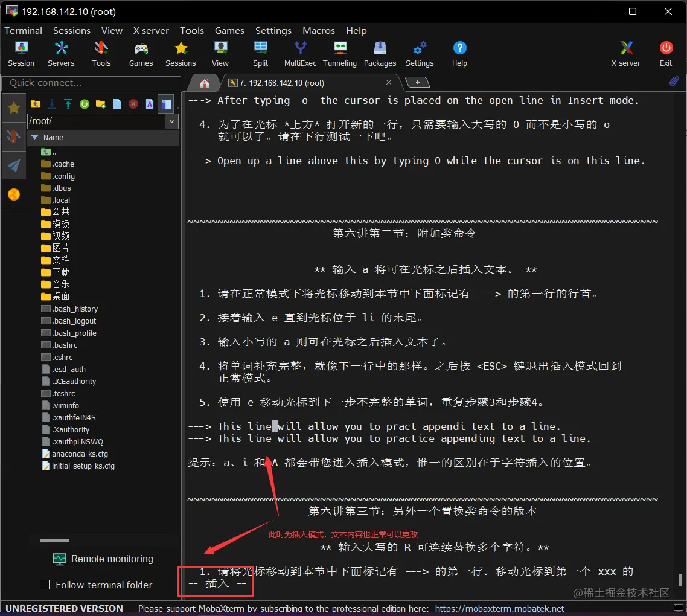Refresh the SFTP folder with green icon
This screenshot has width=687, height=616.
pos(85,104)
